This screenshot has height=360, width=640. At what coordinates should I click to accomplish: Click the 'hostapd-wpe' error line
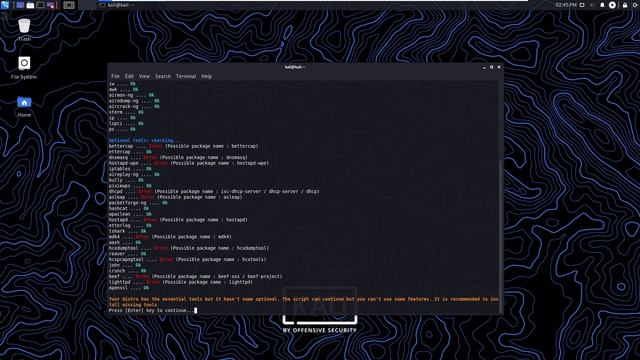[189, 163]
